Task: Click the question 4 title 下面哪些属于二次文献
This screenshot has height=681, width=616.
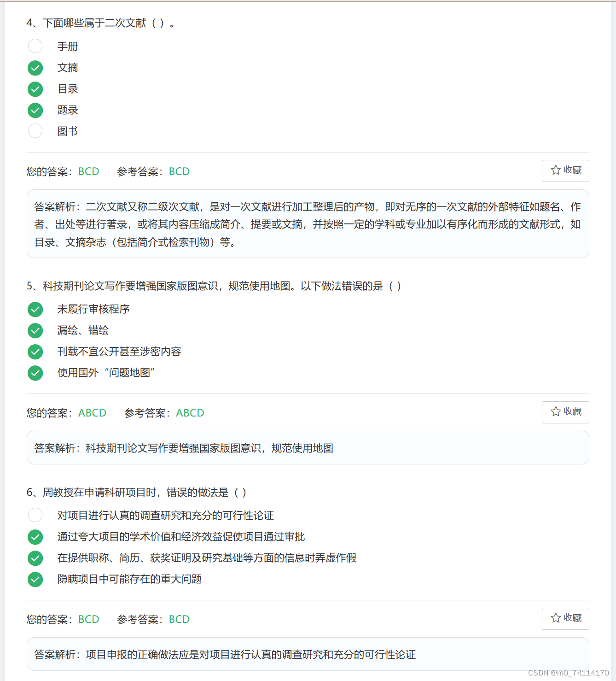Action: (x=101, y=23)
